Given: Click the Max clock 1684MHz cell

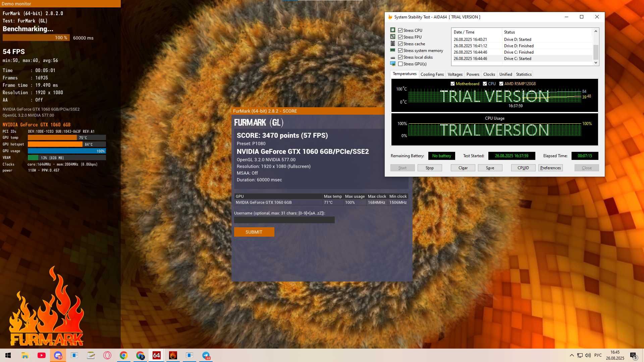Looking at the screenshot, I should point(377,202).
